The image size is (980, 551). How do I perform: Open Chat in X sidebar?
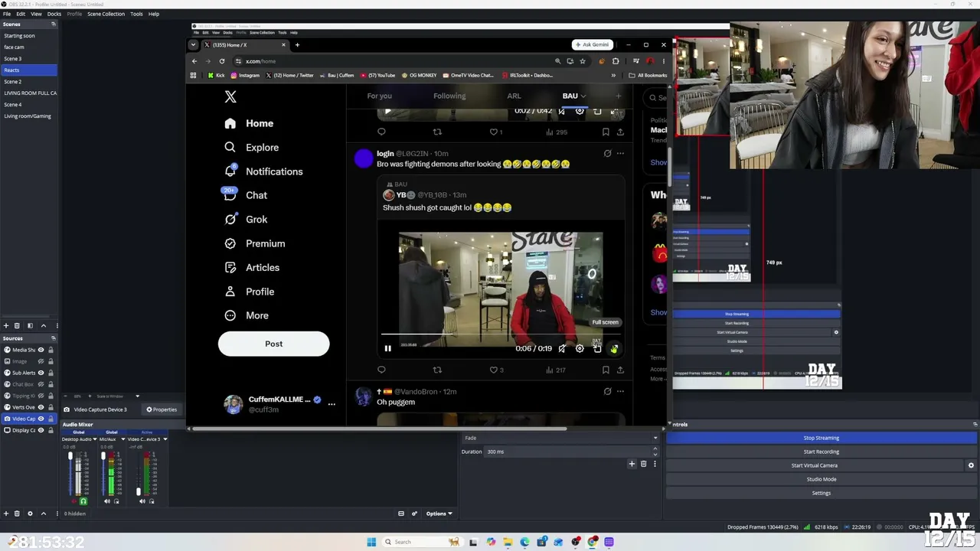tap(246, 195)
